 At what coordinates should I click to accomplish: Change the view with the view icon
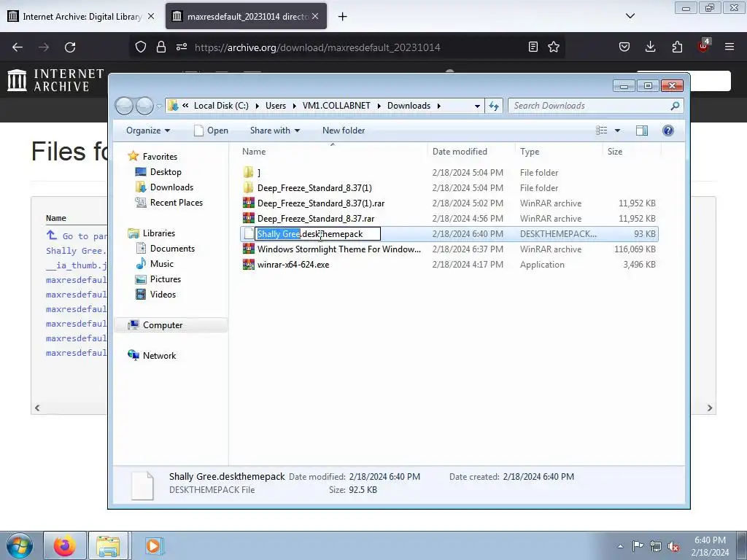tap(602, 131)
